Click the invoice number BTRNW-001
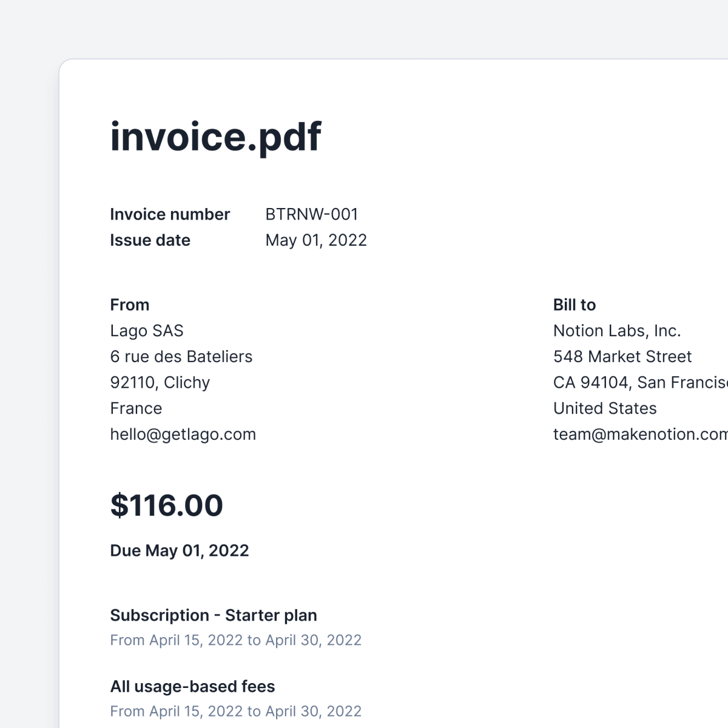Image resolution: width=728 pixels, height=728 pixels. [312, 214]
